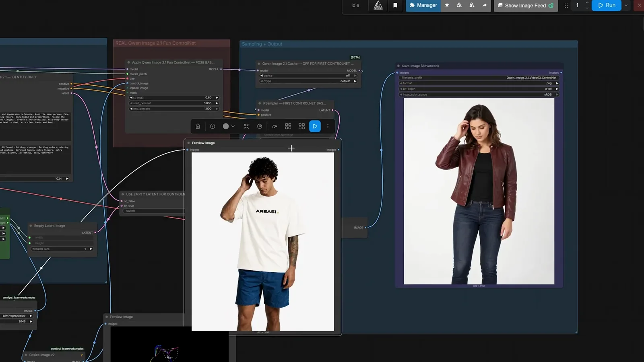Click the bookmark icon beside the logo

[395, 5]
